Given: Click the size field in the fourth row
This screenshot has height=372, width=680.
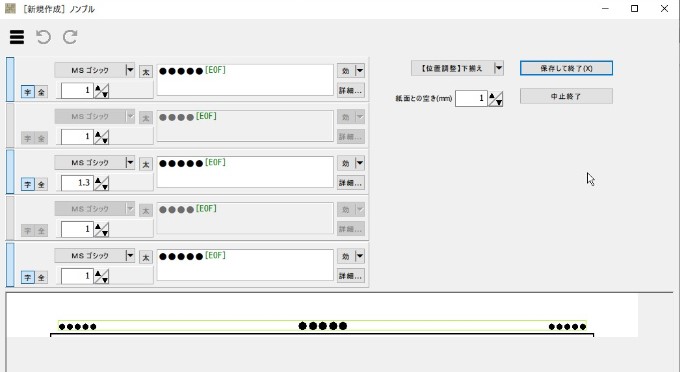Looking at the screenshot, I should [77, 229].
